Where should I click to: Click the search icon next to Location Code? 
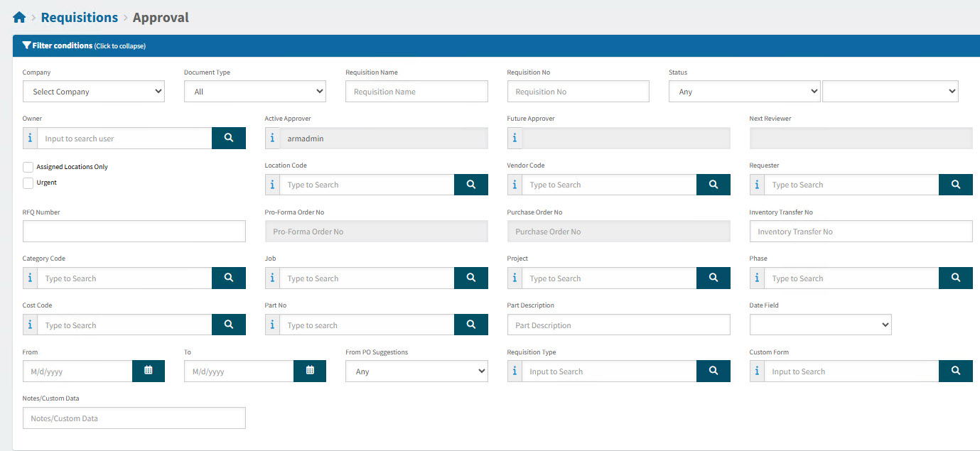point(470,184)
